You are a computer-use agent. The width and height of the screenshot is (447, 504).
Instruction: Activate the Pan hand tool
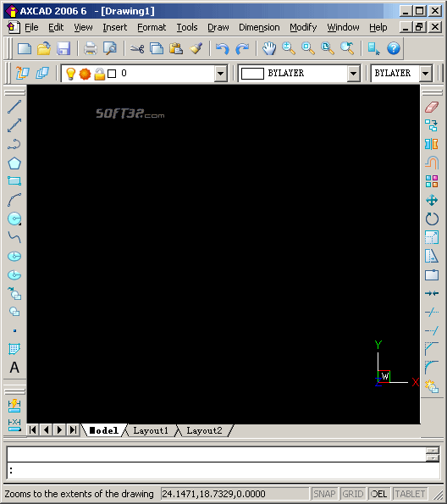pos(269,48)
